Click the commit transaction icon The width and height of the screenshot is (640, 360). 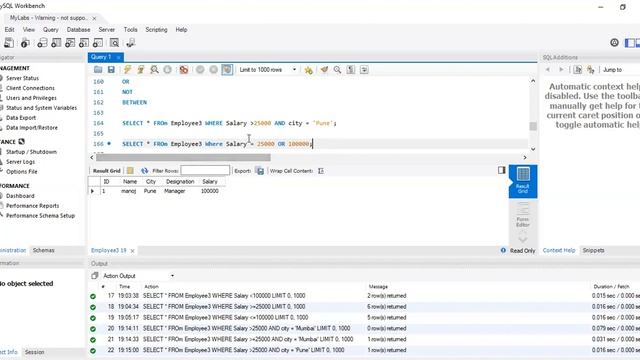click(x=200, y=70)
